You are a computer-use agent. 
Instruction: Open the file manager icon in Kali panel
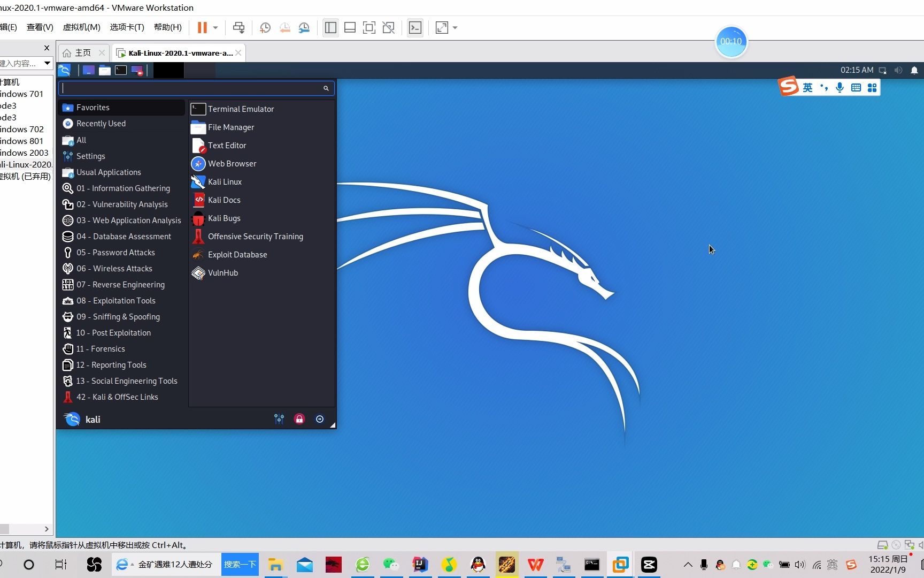105,70
